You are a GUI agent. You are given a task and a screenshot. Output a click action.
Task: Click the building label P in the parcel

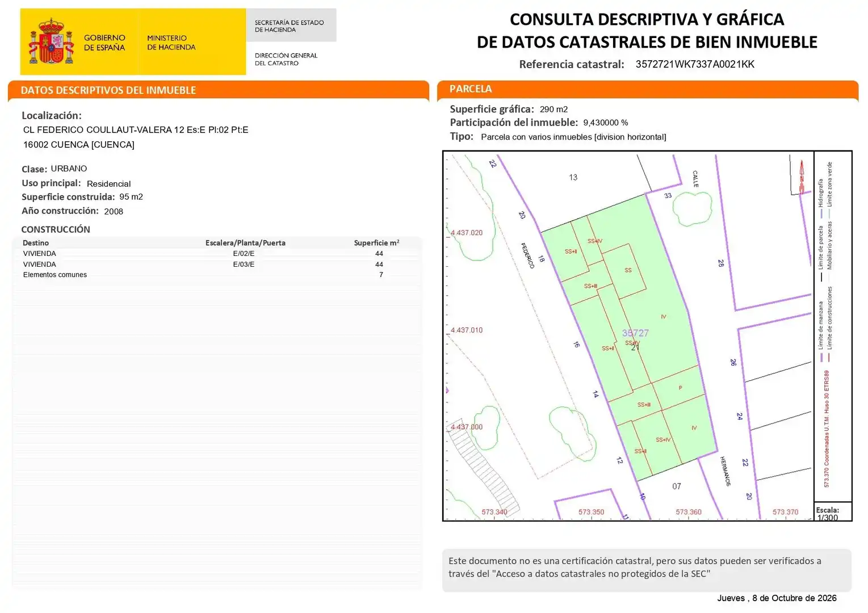[x=680, y=388]
